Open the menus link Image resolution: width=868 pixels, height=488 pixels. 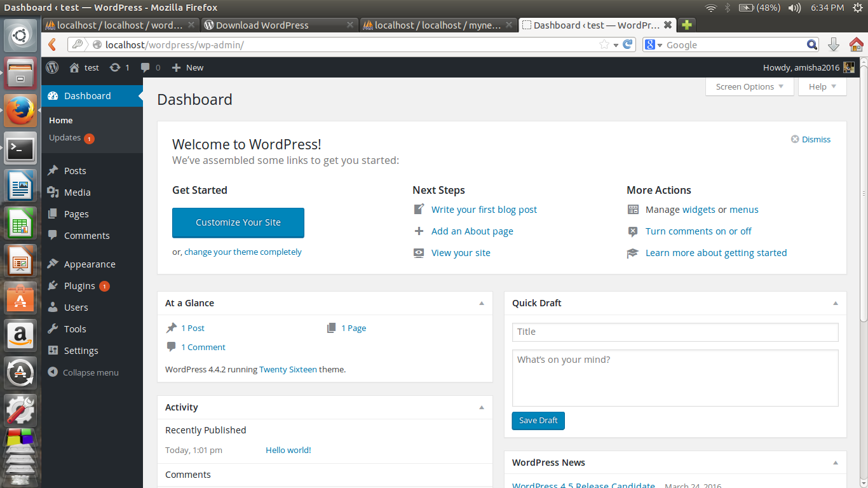[744, 210]
